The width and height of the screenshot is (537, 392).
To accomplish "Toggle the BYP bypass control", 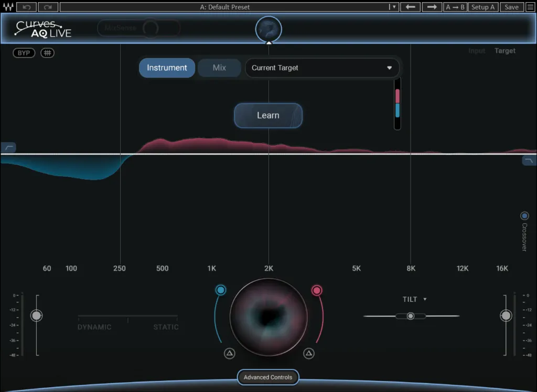I will [24, 52].
